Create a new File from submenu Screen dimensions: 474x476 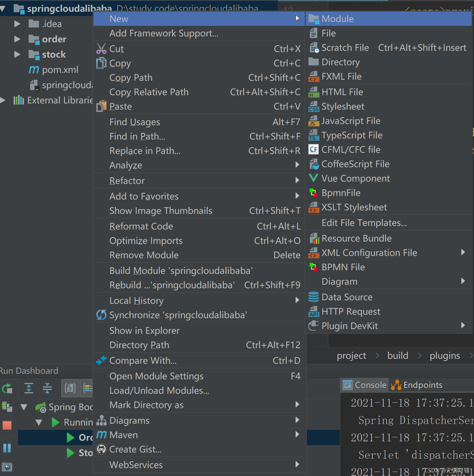[388, 33]
